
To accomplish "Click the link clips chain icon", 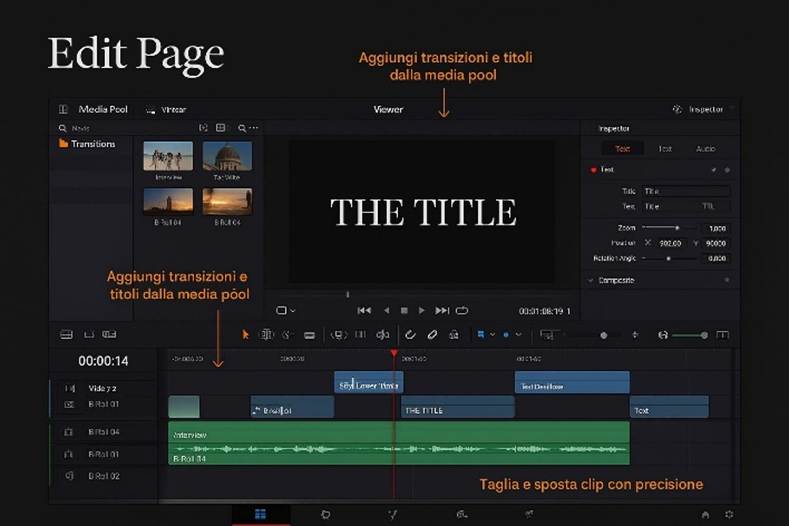I will pos(433,335).
